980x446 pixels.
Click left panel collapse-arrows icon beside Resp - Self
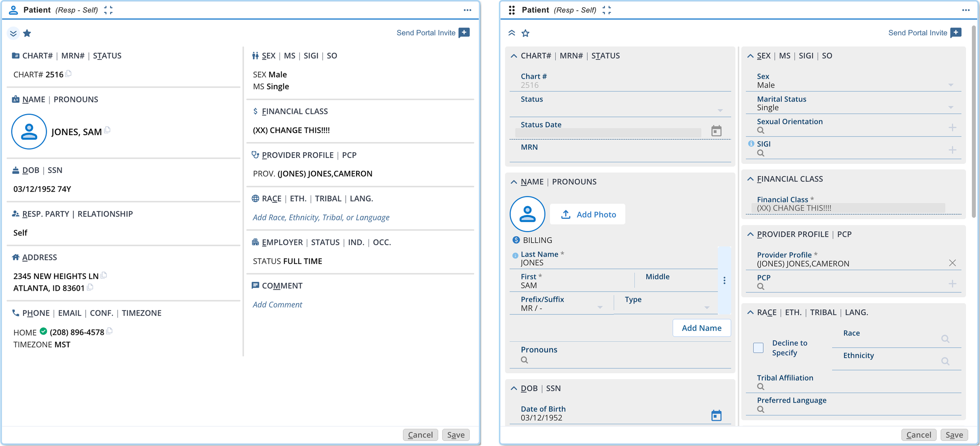coord(109,10)
